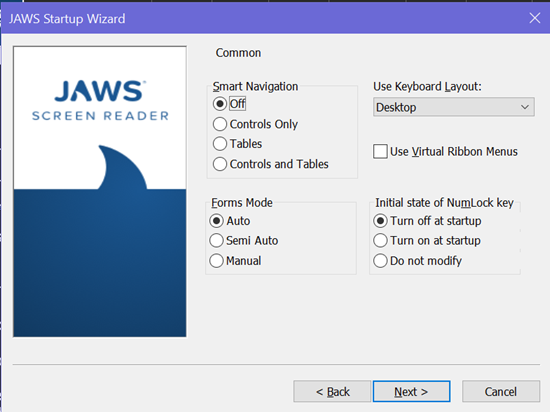Screen dimensions: 550x412
Task: Go back with the Back button
Action: [x=332, y=391]
